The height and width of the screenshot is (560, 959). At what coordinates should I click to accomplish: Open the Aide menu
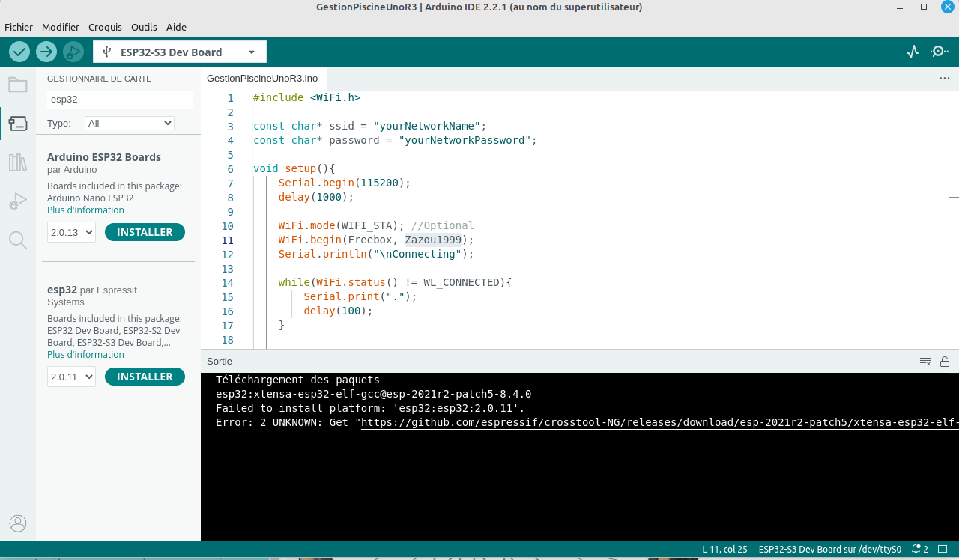click(176, 27)
